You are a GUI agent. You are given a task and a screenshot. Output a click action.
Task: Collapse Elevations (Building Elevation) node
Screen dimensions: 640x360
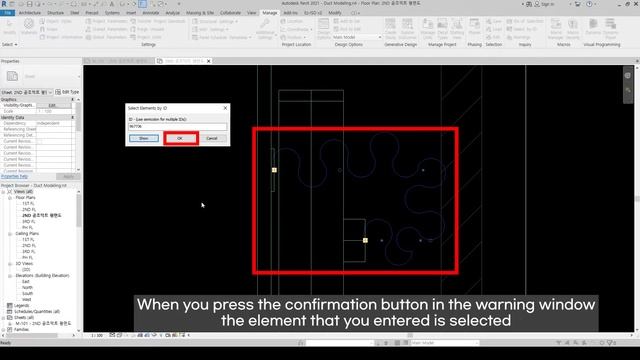tap(10, 276)
